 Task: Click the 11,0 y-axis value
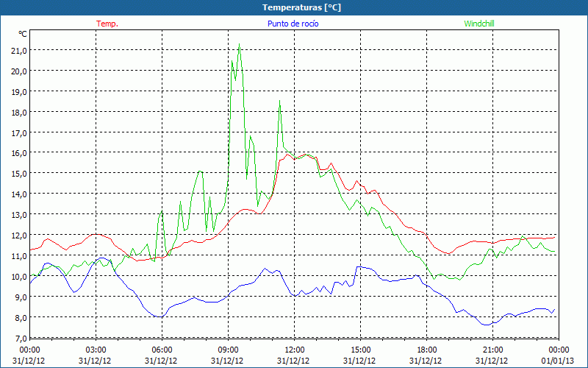pyautogui.click(x=19, y=255)
